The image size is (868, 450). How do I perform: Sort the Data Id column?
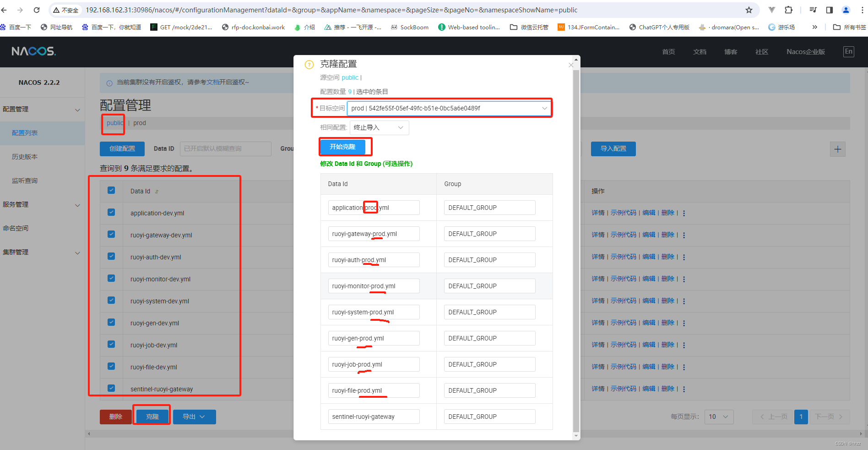(157, 192)
